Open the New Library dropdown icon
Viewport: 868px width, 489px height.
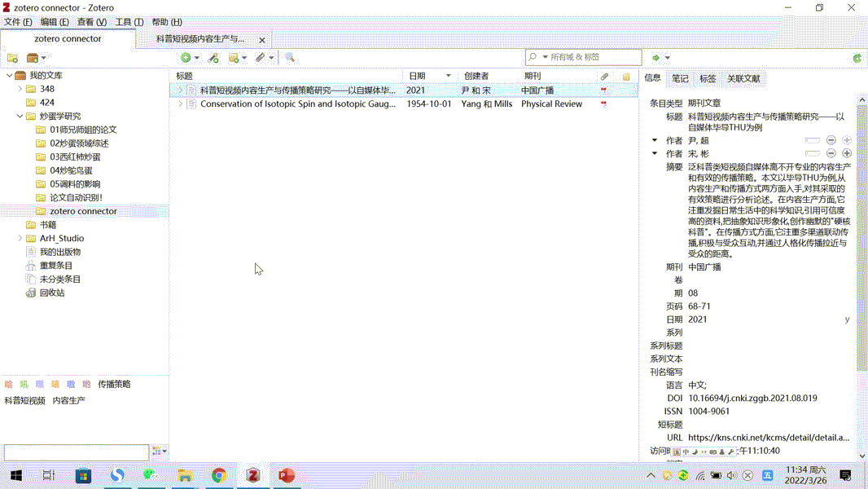point(37,58)
